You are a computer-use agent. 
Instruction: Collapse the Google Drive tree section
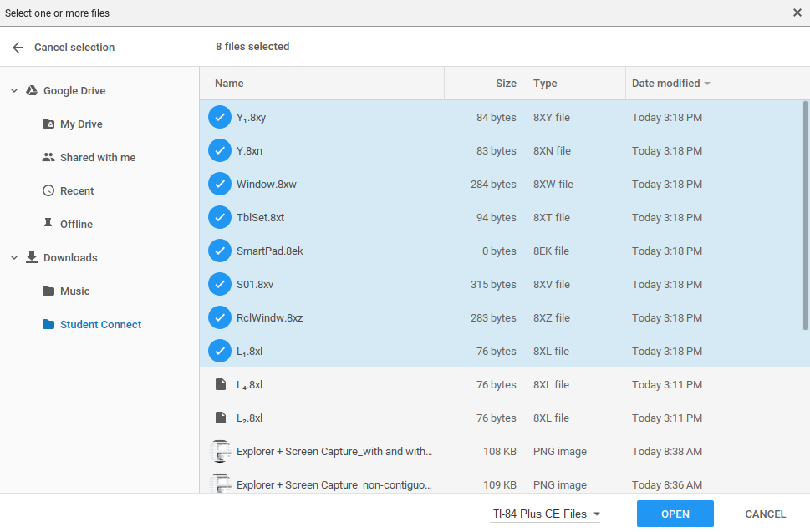(13, 90)
